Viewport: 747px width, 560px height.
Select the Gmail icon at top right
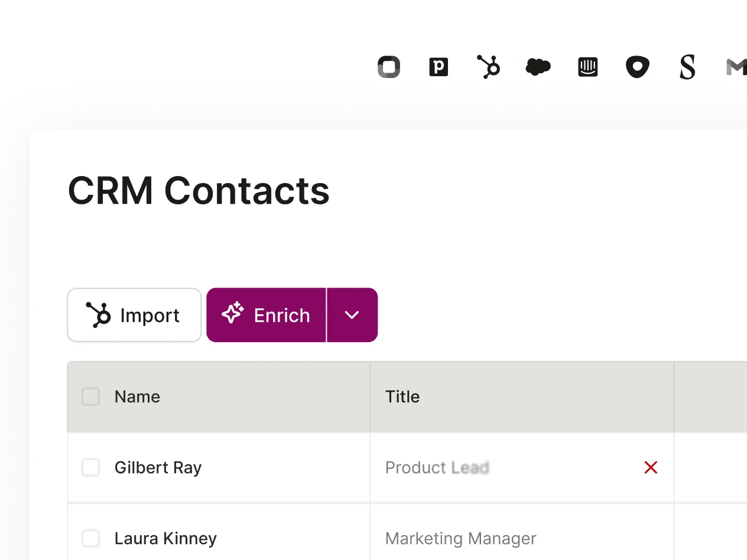(735, 67)
